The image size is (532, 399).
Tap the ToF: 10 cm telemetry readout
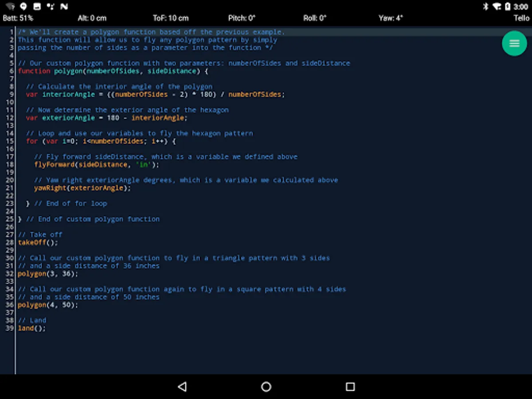(171, 18)
